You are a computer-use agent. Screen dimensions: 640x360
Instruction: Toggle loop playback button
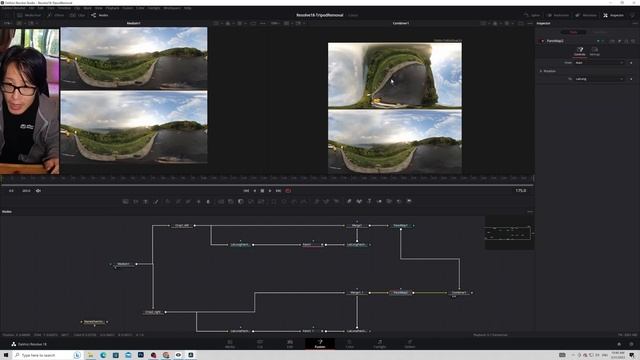[288, 191]
